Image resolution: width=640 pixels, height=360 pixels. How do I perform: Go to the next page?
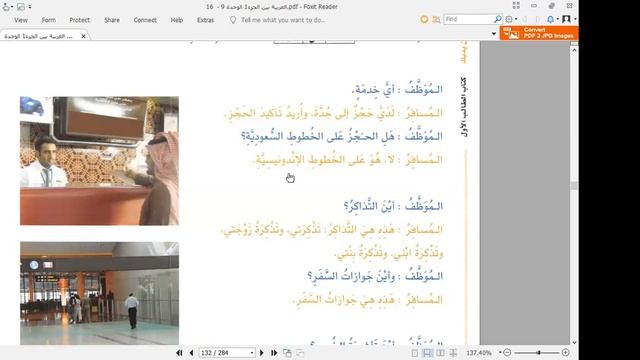click(x=262, y=353)
